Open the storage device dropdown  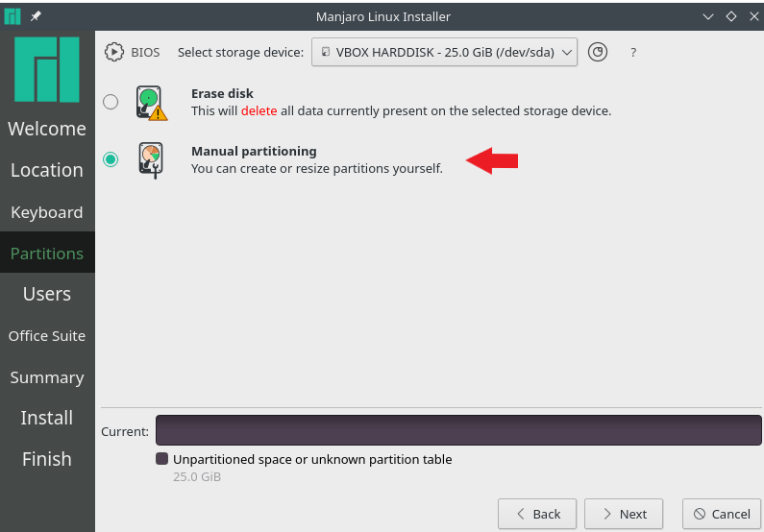[x=444, y=52]
